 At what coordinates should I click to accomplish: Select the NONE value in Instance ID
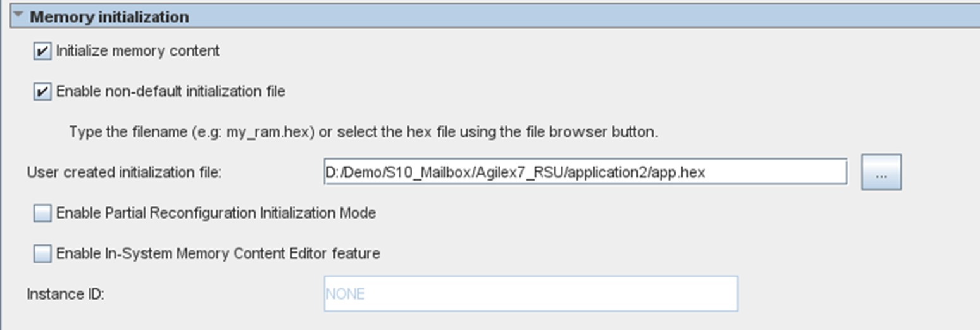pos(345,294)
